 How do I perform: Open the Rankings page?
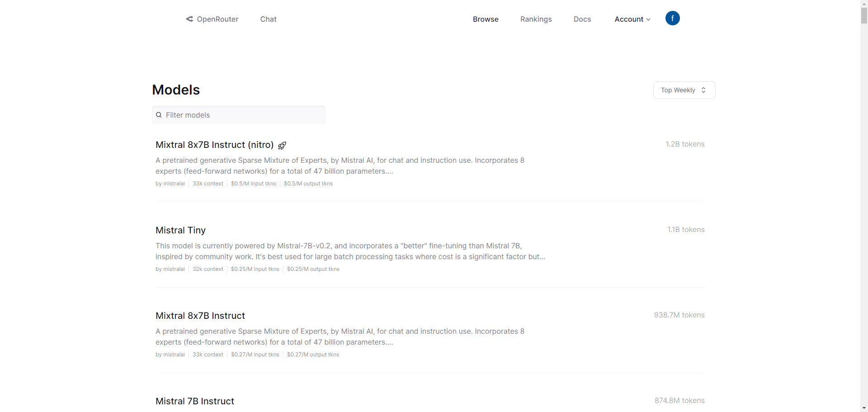[x=536, y=19]
